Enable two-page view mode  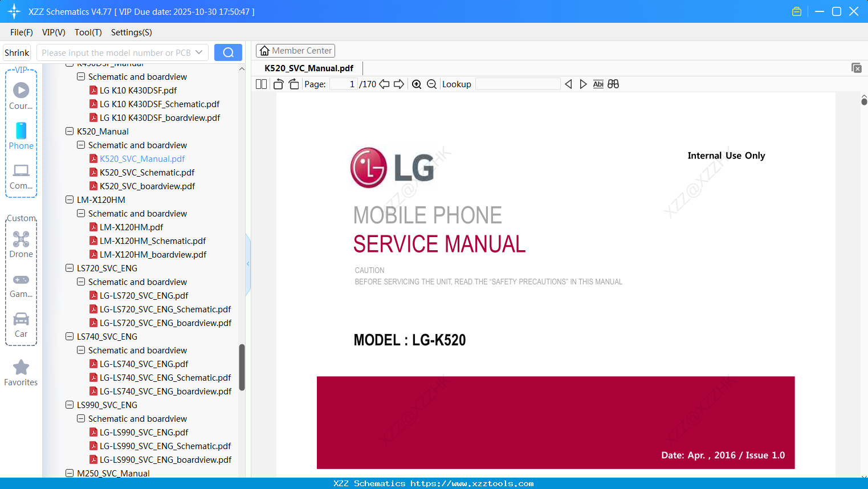261,84
